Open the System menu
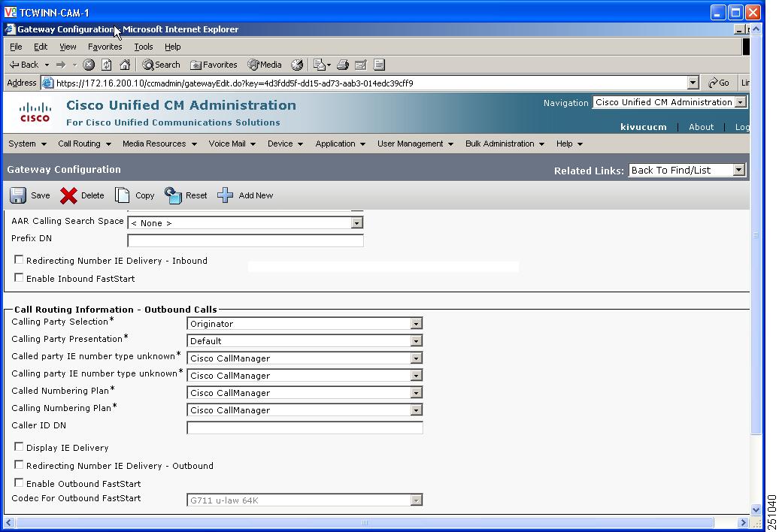The height and width of the screenshot is (532, 779). [27, 144]
